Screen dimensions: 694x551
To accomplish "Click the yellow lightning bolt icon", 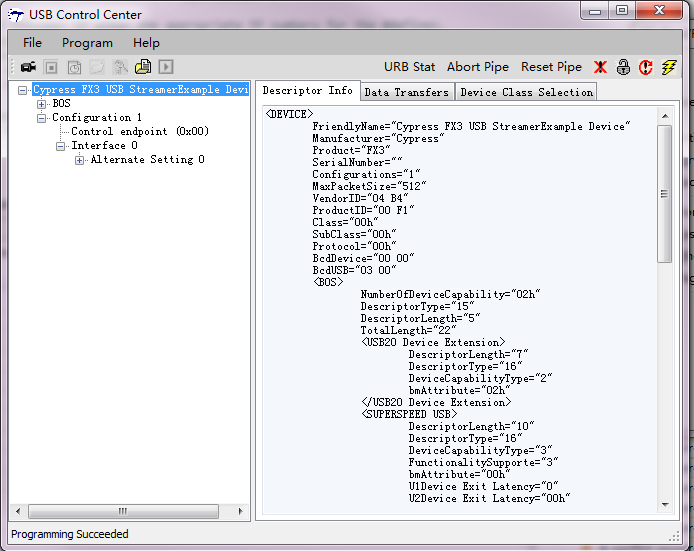I will click(669, 67).
